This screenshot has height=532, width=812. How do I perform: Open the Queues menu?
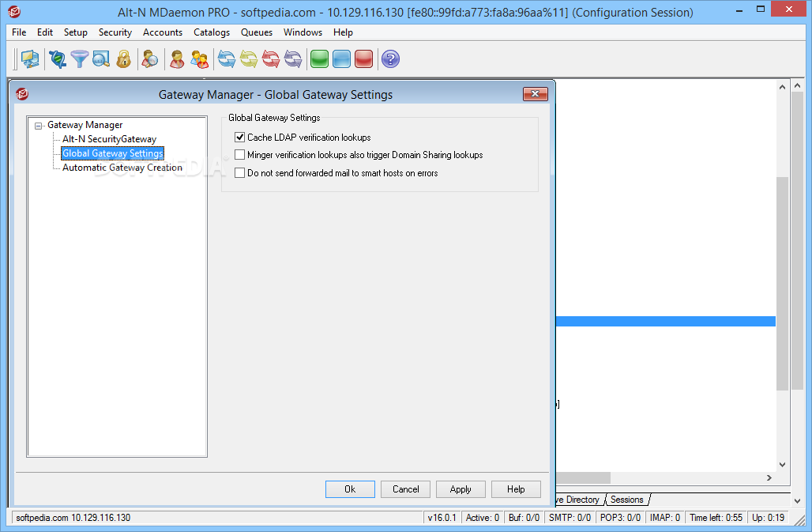pyautogui.click(x=257, y=32)
